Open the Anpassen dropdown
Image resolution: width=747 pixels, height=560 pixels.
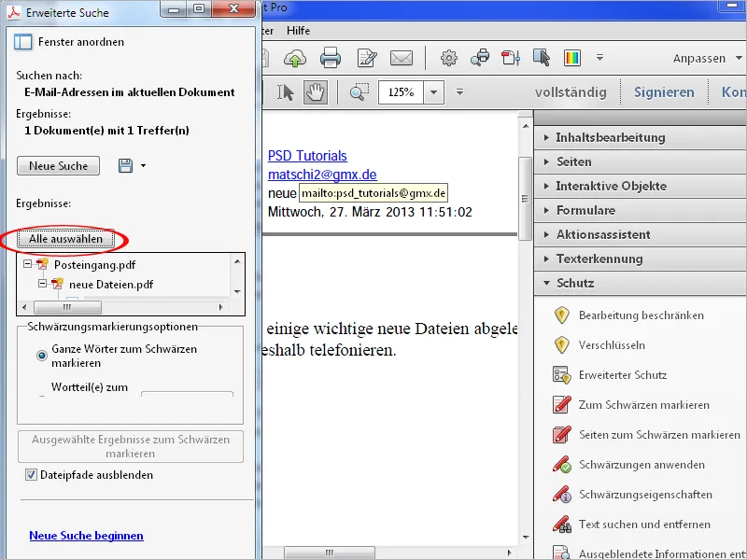point(707,59)
